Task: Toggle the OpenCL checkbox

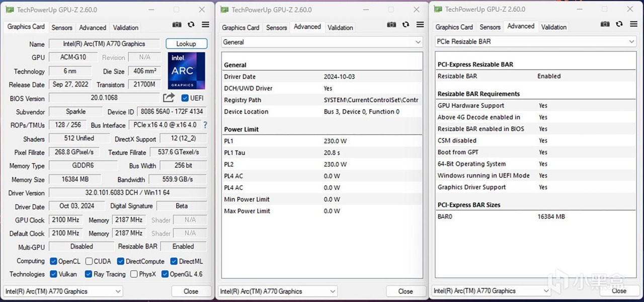Action: click(53, 261)
